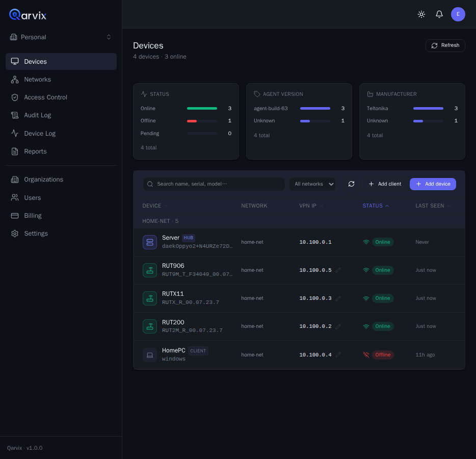Screen dimensions: 476x459
Task: Click the HomePC laptop icon
Action: pyautogui.click(x=150, y=355)
